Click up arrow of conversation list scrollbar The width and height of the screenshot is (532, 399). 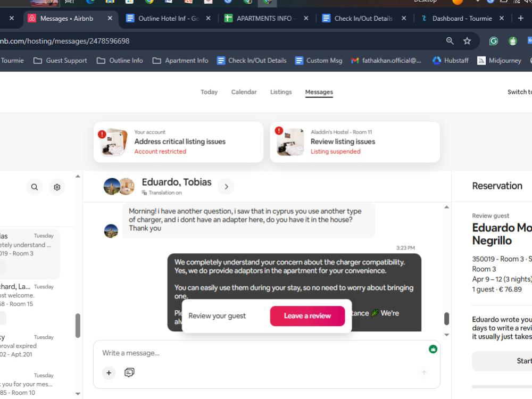[x=78, y=176]
